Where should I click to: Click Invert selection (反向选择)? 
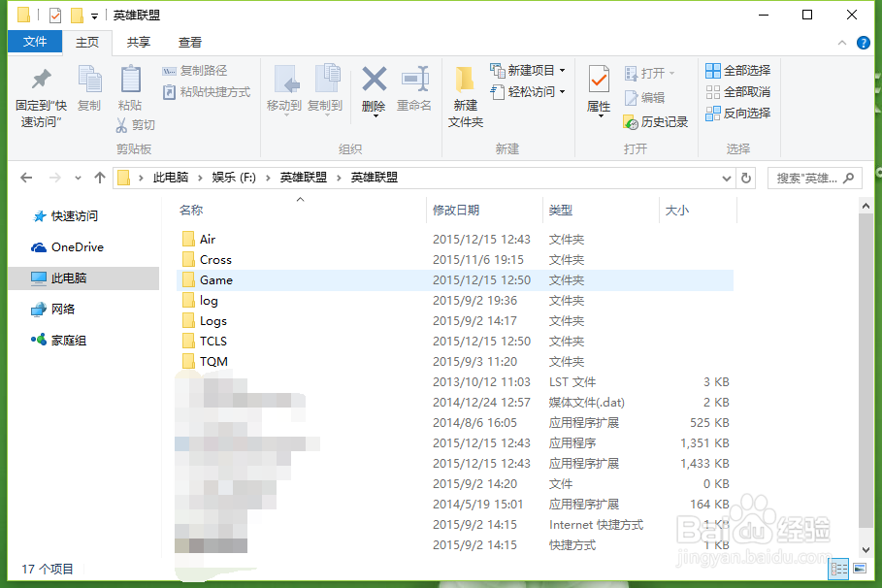(737, 114)
